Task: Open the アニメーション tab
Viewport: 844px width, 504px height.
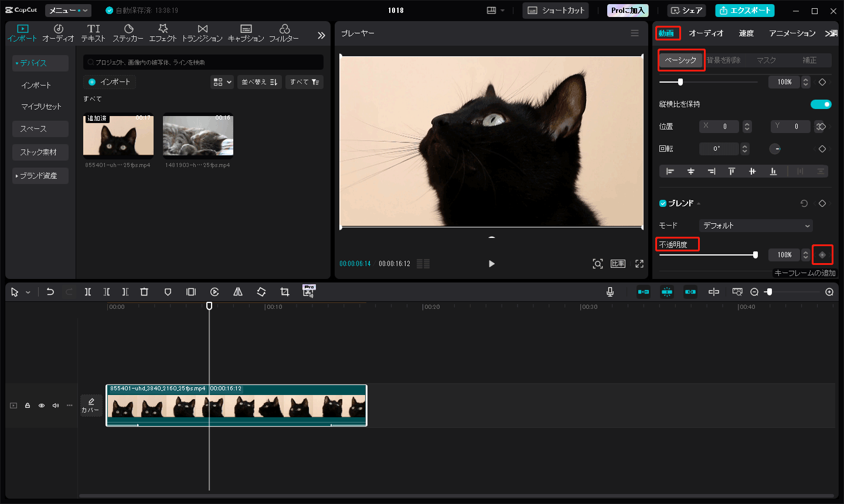Action: click(x=792, y=33)
